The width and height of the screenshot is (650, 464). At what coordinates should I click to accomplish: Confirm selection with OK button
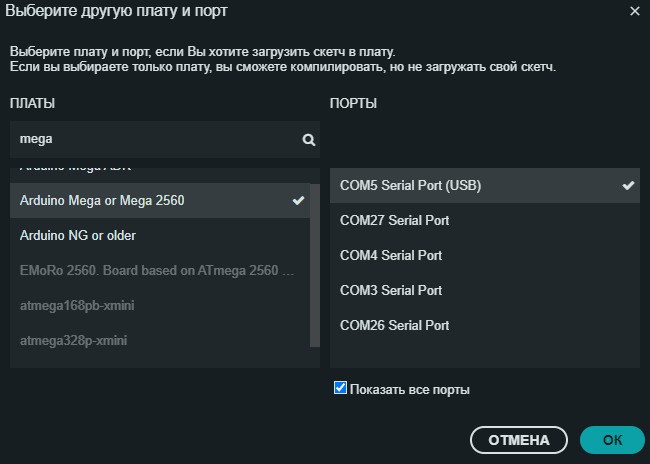point(612,440)
